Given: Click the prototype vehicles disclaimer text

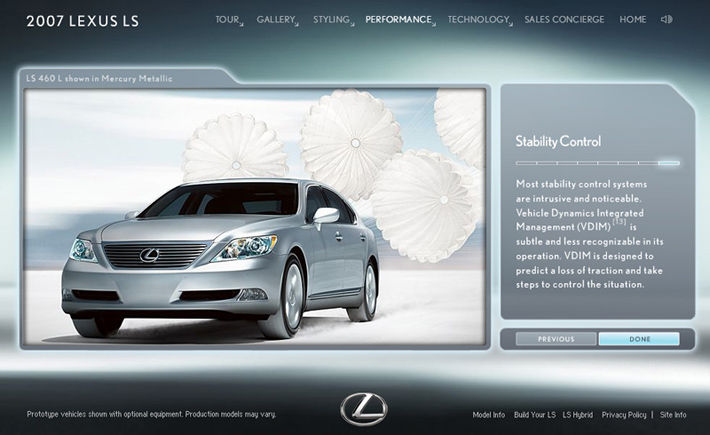Looking at the screenshot, I should [x=151, y=414].
